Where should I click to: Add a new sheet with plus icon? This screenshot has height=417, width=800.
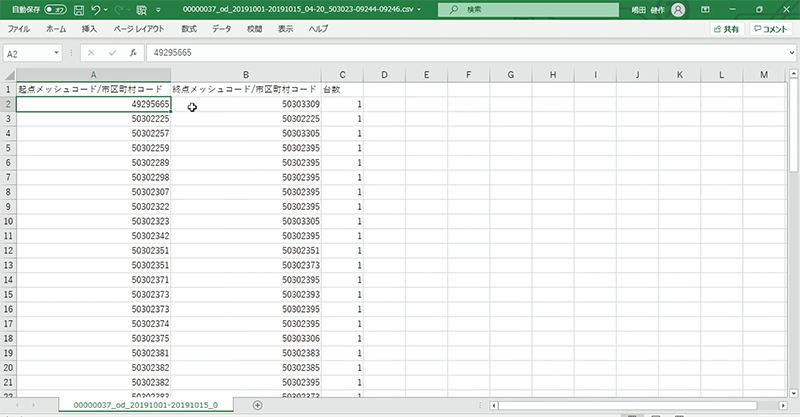point(257,405)
